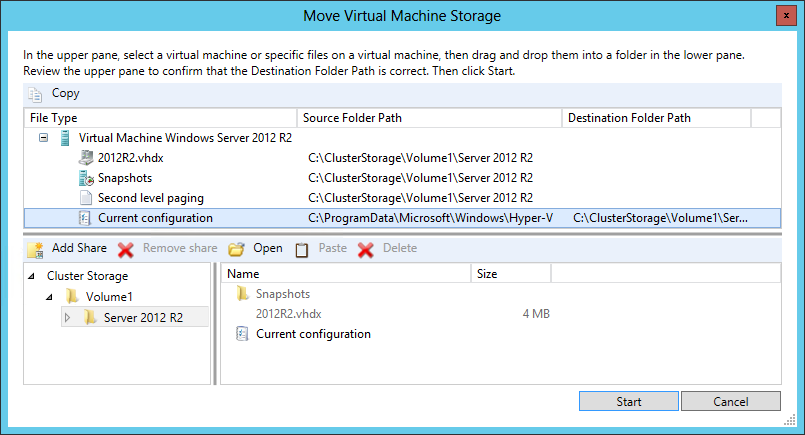Click the Cancel button
Image resolution: width=805 pixels, height=435 pixels.
(x=731, y=401)
